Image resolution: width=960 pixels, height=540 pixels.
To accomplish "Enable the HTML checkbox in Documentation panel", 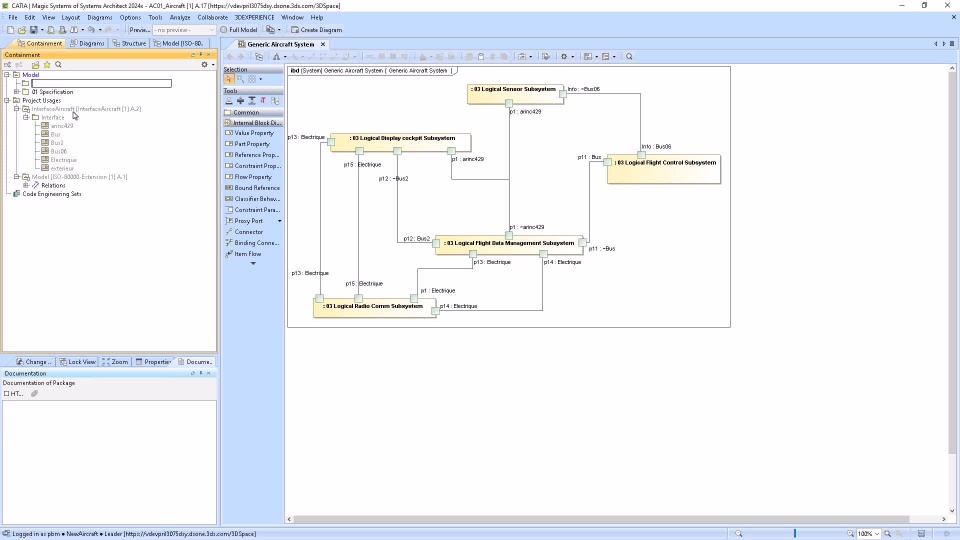I will pos(7,394).
